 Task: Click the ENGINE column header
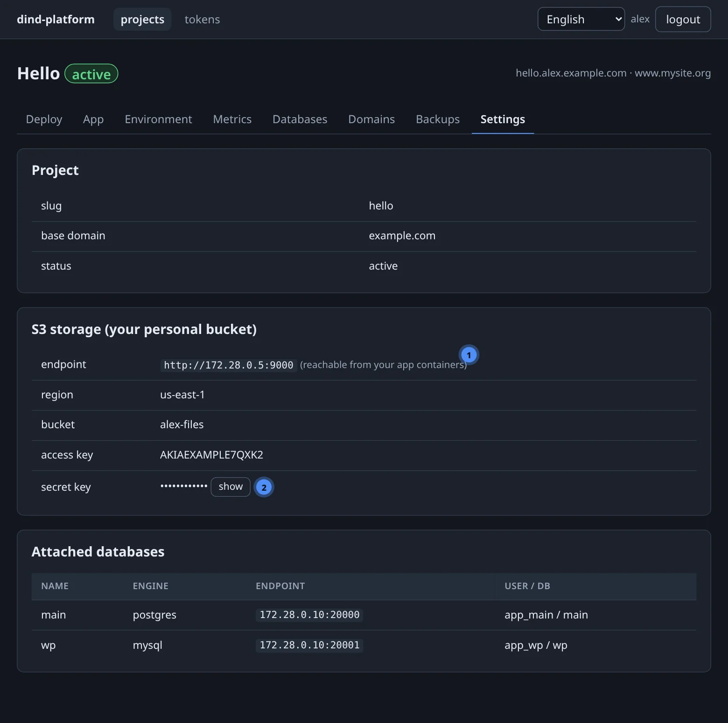point(150,586)
